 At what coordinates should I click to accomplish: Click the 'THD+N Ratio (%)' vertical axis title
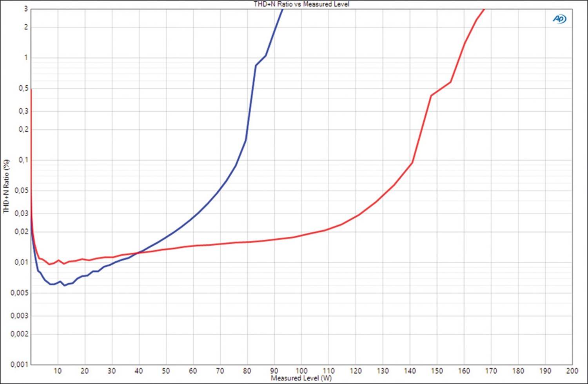(x=6, y=186)
